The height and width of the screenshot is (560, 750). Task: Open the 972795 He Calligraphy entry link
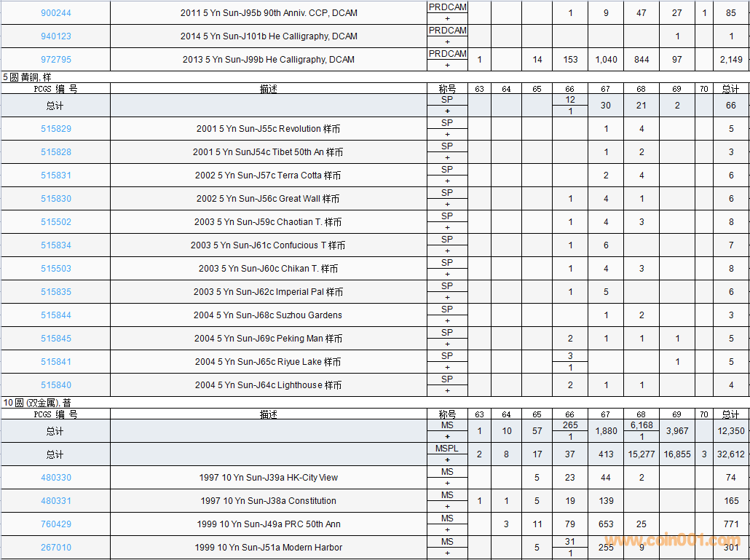56,60
